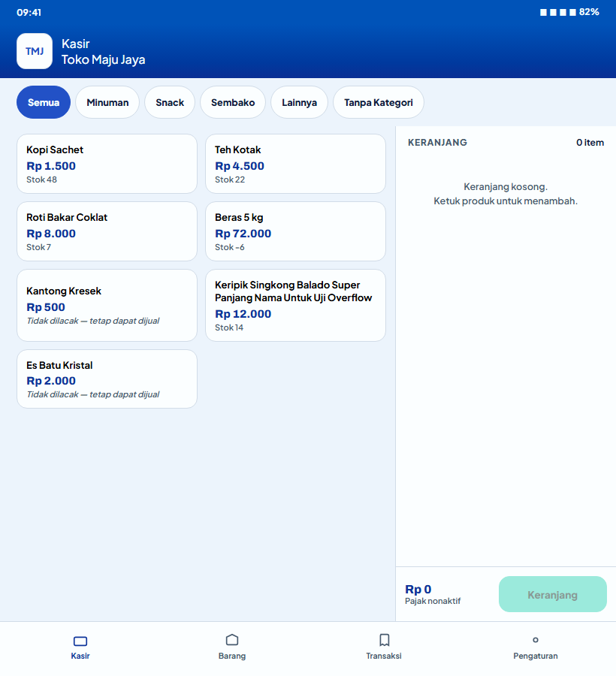Viewport: 616px width, 676px height.
Task: Click the Toko Maju Jaya store name
Action: (103, 59)
